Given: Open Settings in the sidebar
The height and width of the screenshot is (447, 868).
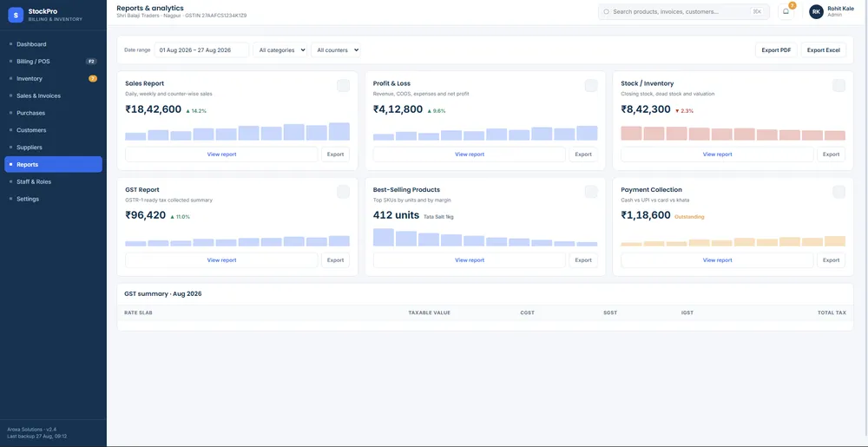Looking at the screenshot, I should (x=53, y=199).
